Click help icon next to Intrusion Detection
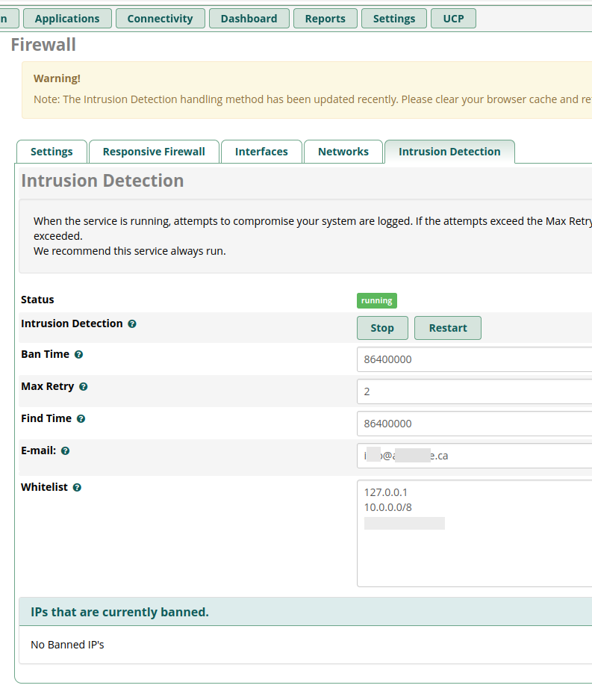 point(132,324)
